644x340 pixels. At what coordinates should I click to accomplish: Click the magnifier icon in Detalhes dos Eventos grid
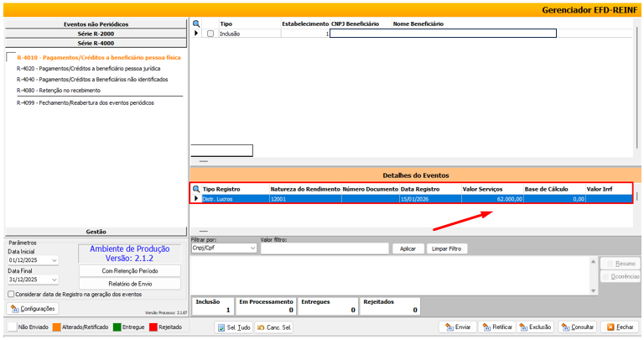(x=197, y=189)
